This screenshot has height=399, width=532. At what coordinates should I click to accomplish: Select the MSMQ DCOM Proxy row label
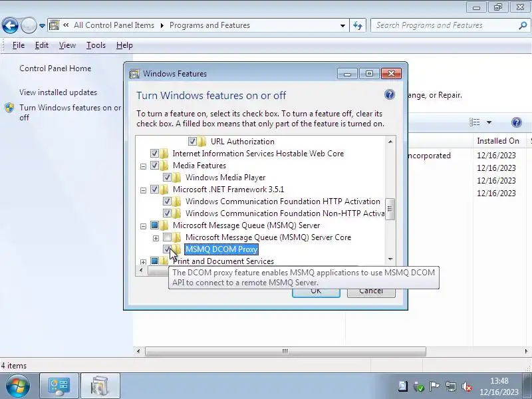pos(221,249)
